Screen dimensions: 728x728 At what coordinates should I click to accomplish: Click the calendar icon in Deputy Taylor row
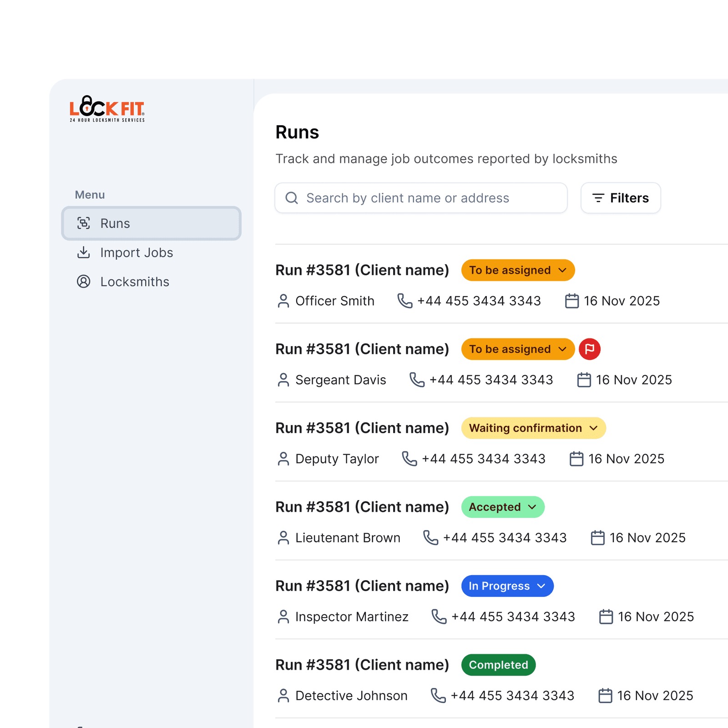[576, 459]
